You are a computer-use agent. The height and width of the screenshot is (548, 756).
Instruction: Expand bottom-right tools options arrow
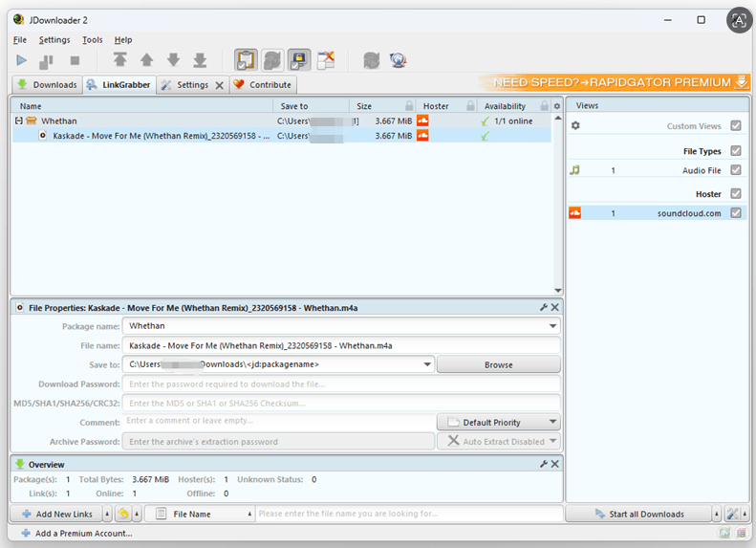tap(745, 514)
